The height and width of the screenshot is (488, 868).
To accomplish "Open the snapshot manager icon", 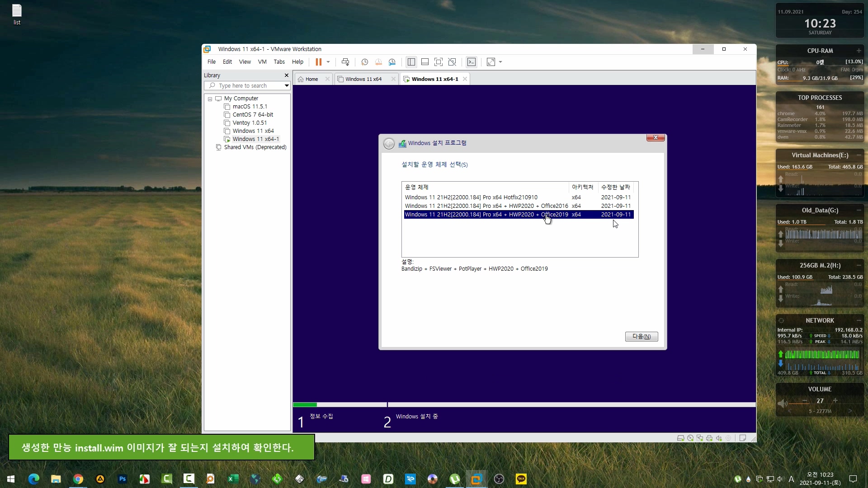I will pos(392,62).
